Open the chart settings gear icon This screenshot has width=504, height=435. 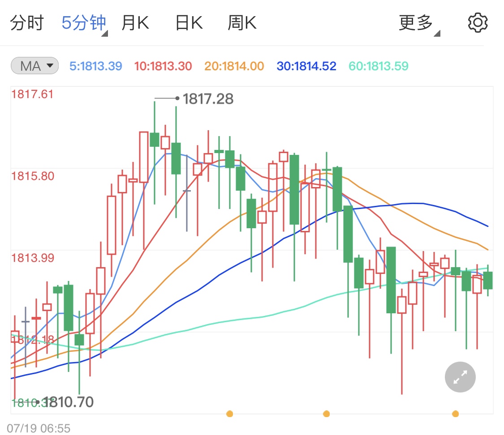pyautogui.click(x=478, y=23)
